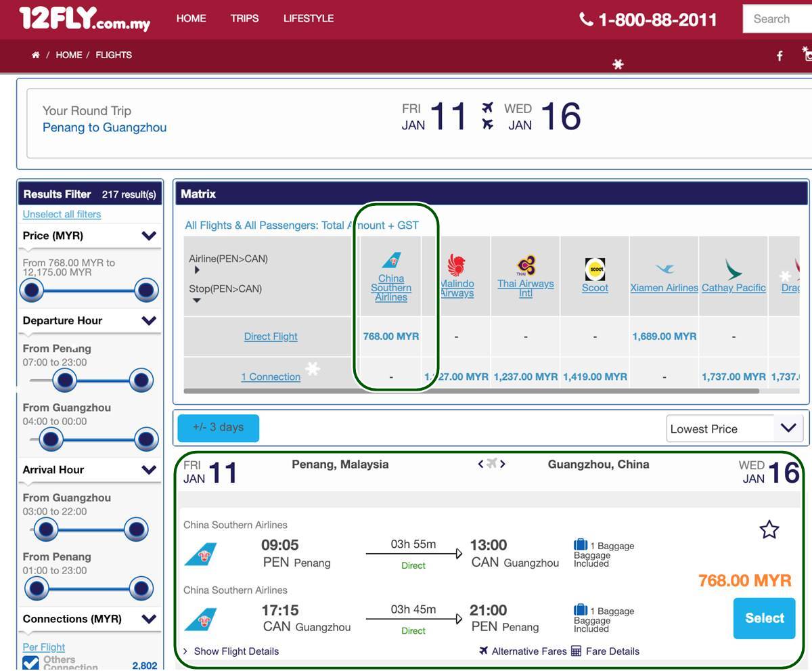Click the 1,689.00 MYR Xiamen Airlines fare
Viewport: 812px width, 671px height.
[664, 337]
